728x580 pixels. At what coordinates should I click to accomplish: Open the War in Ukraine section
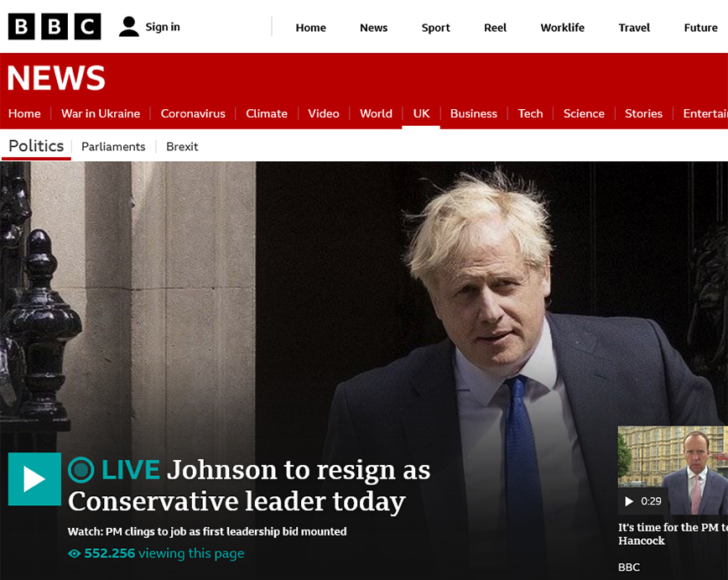[101, 113]
